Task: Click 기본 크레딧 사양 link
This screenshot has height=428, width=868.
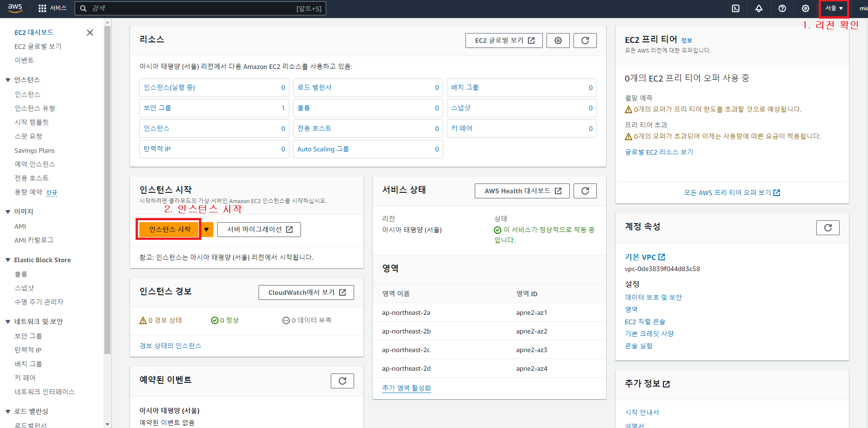Action: pos(649,334)
